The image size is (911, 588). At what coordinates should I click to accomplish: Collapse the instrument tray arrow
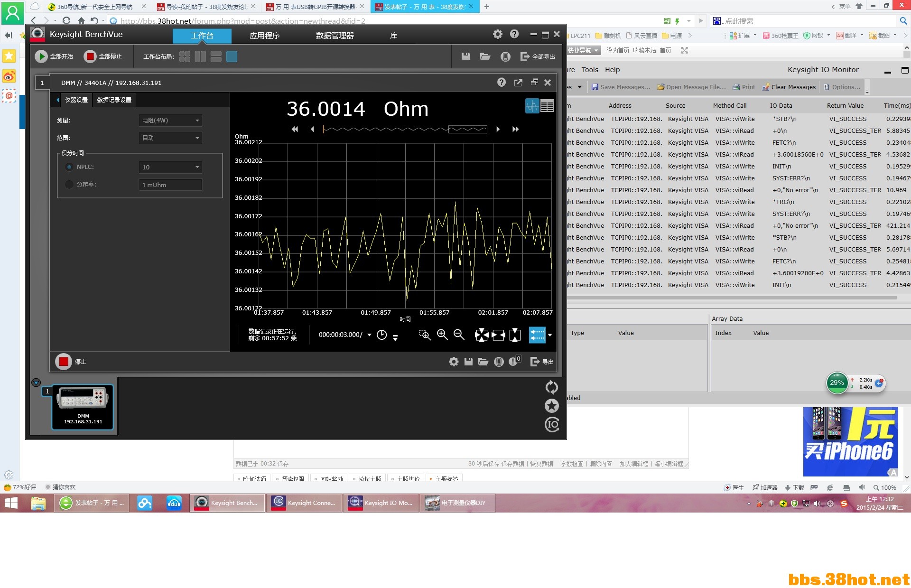[36, 383]
